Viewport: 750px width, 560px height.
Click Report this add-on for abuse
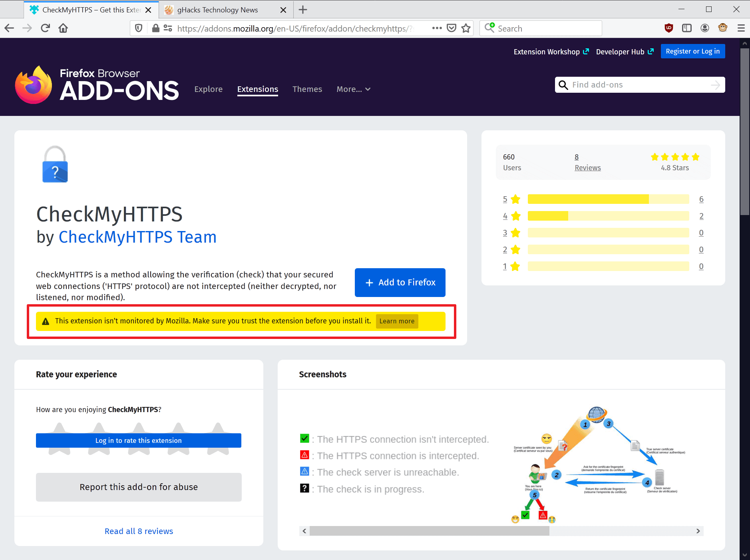139,487
